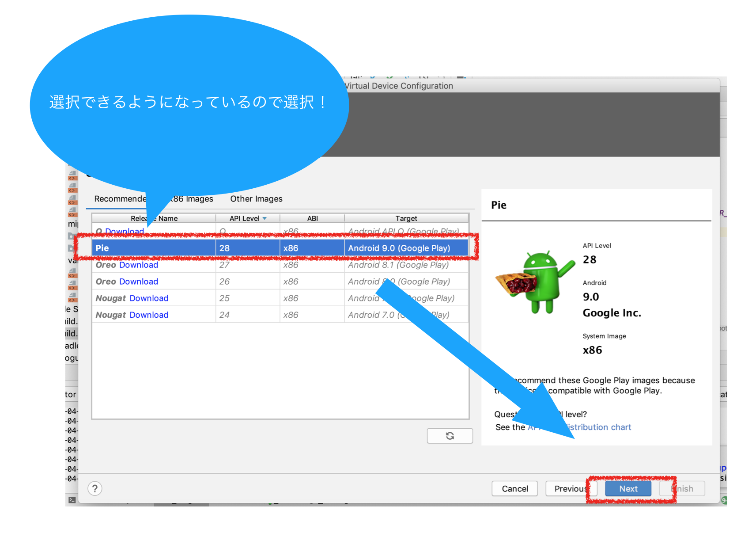
Task: Click the API level 26 cell
Action: pos(248,282)
